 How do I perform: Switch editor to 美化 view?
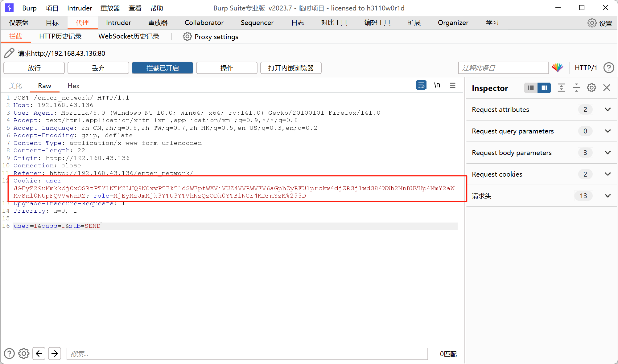click(x=15, y=86)
